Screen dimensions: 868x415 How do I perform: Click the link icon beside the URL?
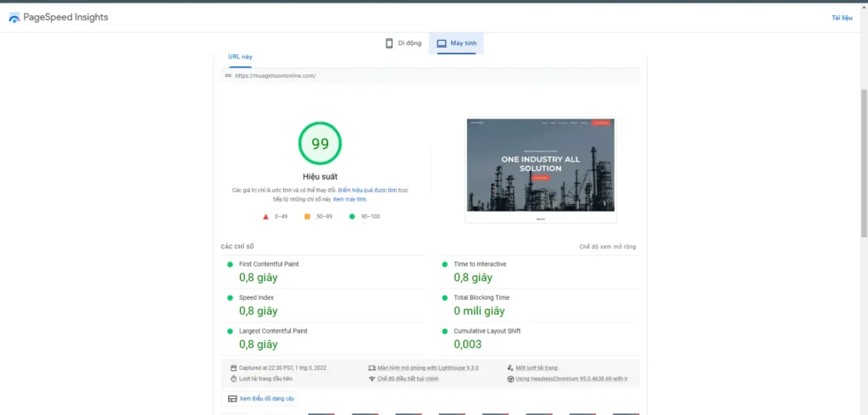point(228,75)
